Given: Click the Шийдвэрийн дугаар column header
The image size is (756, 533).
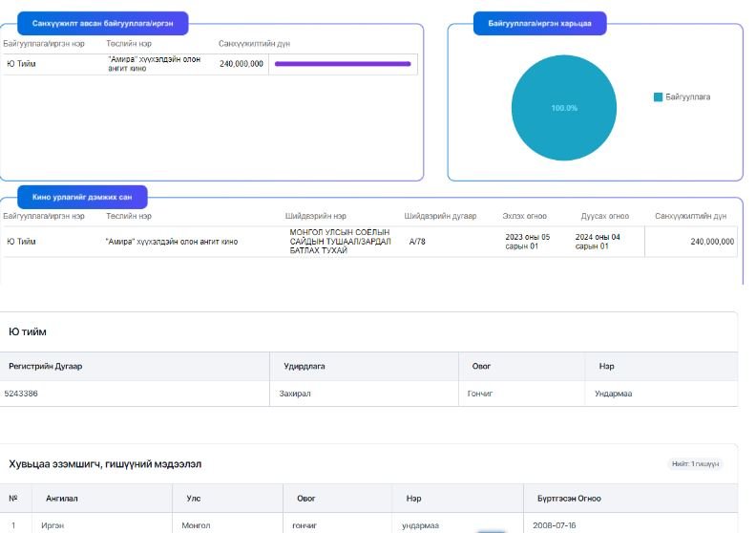Looking at the screenshot, I should pos(440,216).
